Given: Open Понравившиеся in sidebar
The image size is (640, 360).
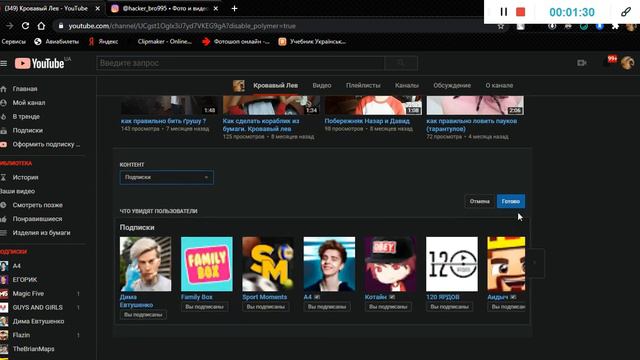Looking at the screenshot, I should pyautogui.click(x=37, y=219).
